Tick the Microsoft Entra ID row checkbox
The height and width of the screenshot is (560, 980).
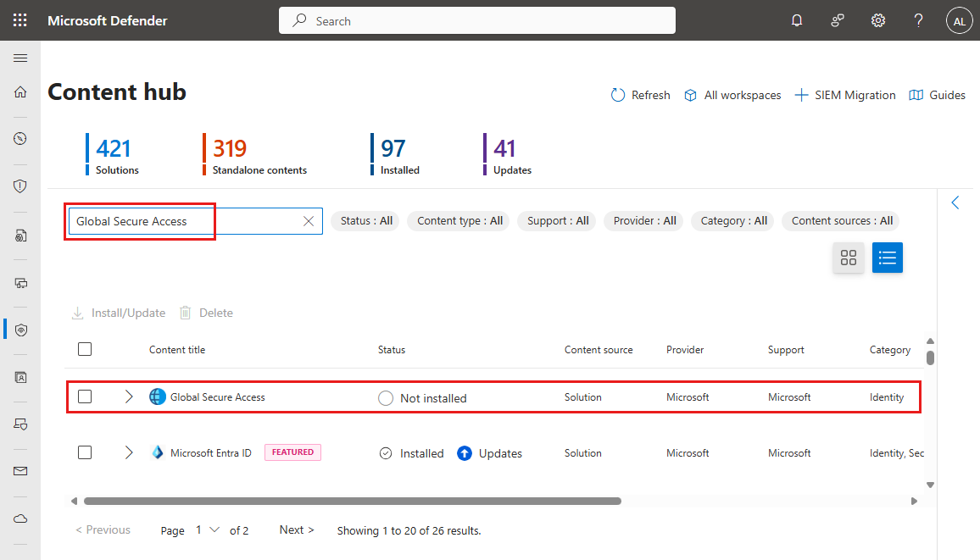click(85, 452)
